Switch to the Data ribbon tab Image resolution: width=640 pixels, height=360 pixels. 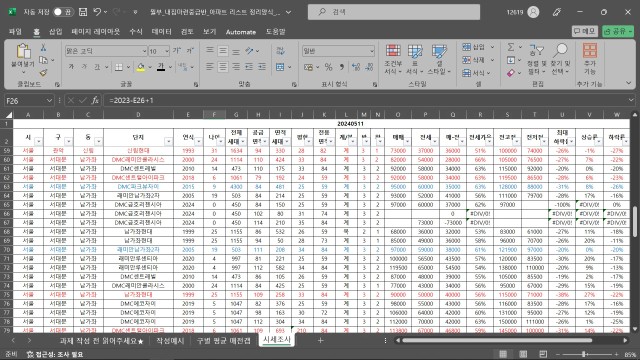[161, 31]
